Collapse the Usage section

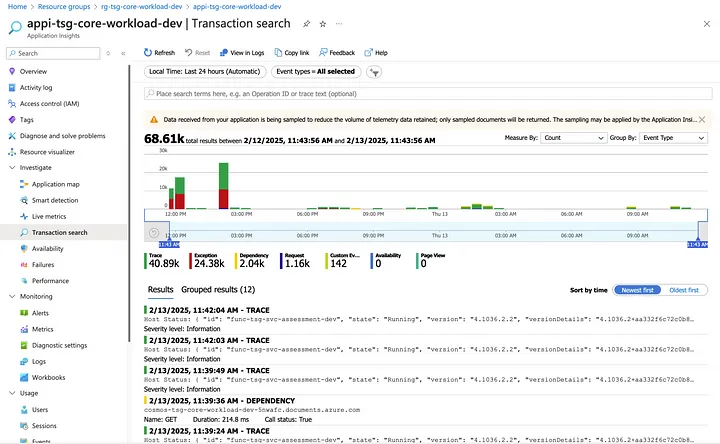coord(12,393)
